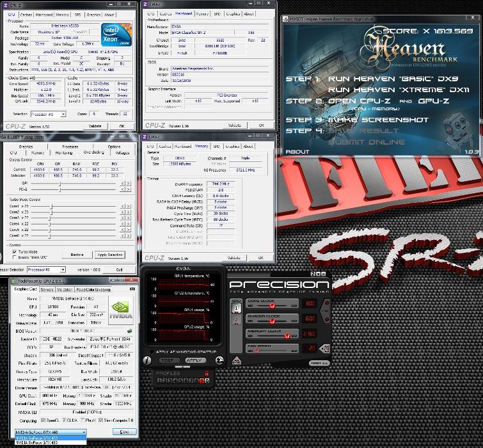
Task: Select profile slot 9 in Precision
Action: pos(202,381)
